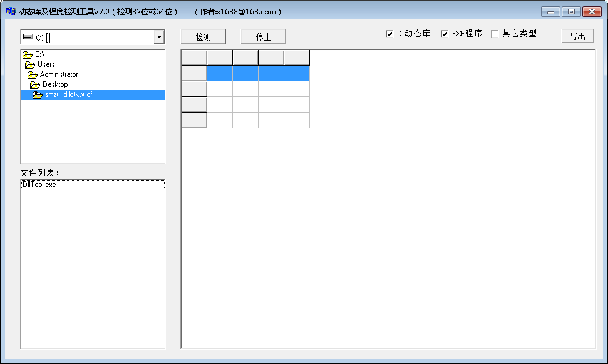Screen dimensions: 608x364
Task: Click the 导出 (export) button
Action: [x=577, y=36]
